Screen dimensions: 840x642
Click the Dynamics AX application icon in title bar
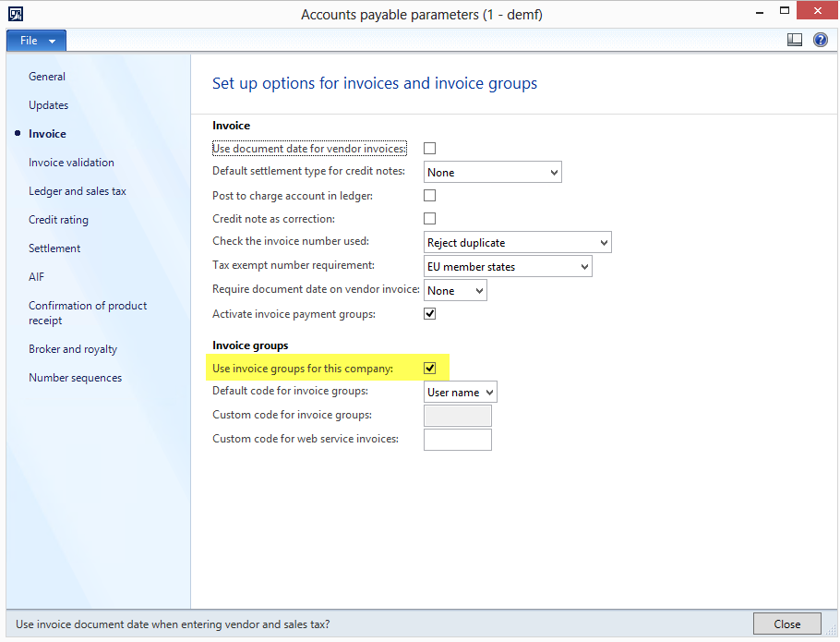16,14
